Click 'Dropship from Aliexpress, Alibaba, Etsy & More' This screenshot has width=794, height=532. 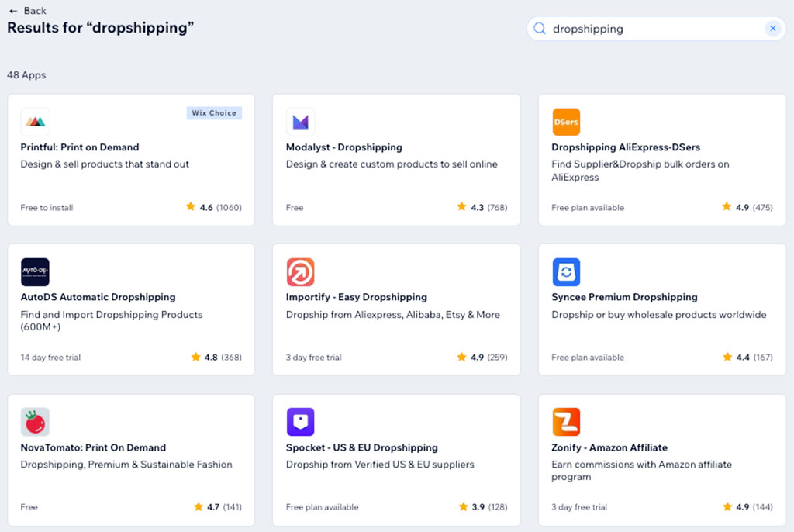pos(392,315)
